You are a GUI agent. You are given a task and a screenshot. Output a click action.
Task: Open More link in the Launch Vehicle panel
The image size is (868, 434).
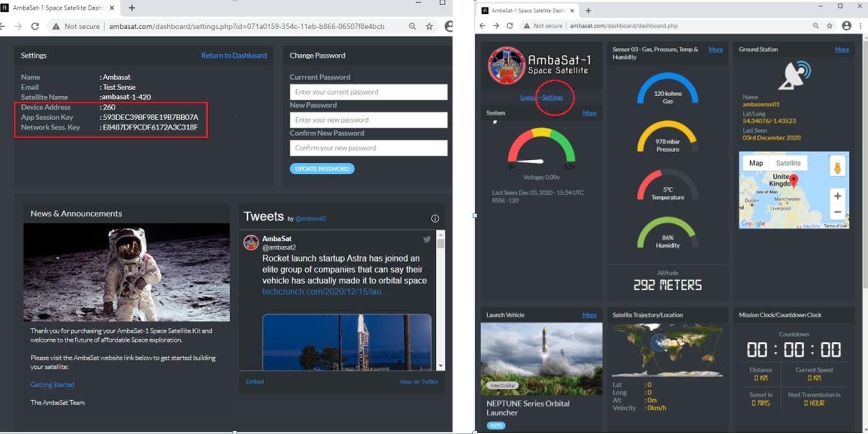589,315
